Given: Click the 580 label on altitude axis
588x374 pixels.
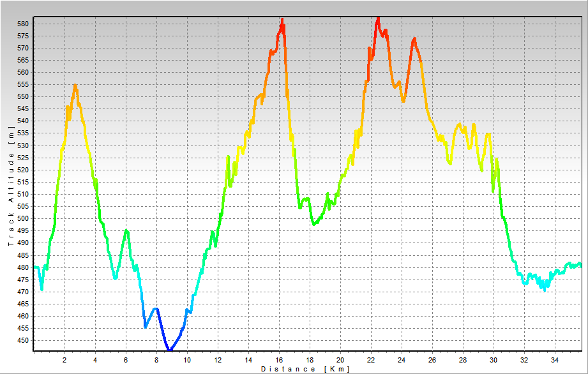Looking at the screenshot, I should [23, 24].
